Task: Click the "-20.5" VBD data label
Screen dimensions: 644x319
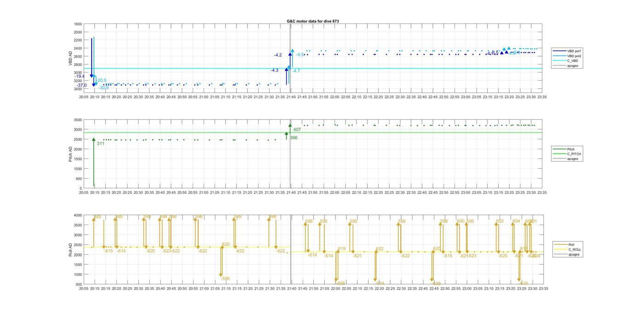Action: 101,81
